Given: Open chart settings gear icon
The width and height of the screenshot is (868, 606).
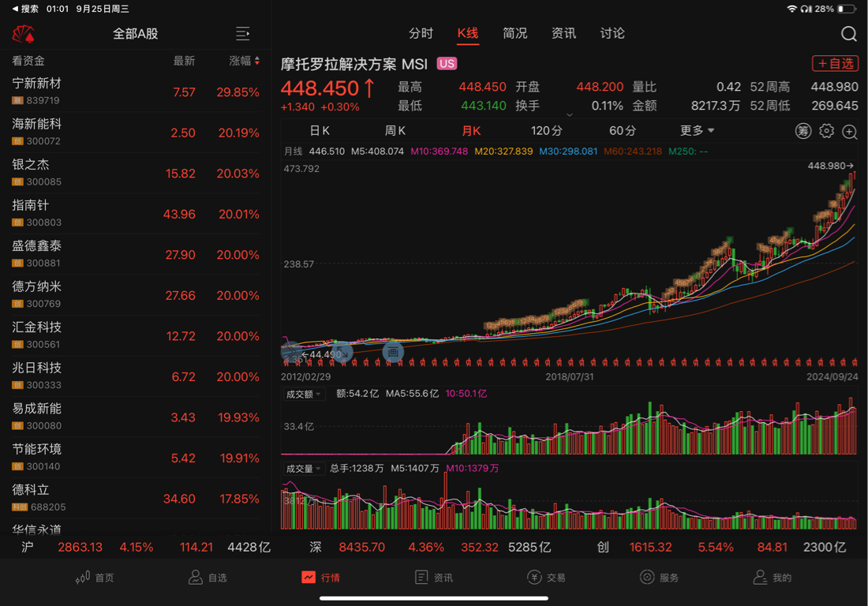Looking at the screenshot, I should pyautogui.click(x=826, y=131).
